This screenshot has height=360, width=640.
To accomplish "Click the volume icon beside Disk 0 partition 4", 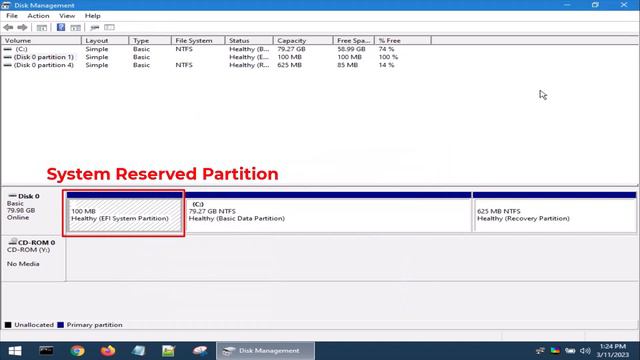I will [7, 65].
